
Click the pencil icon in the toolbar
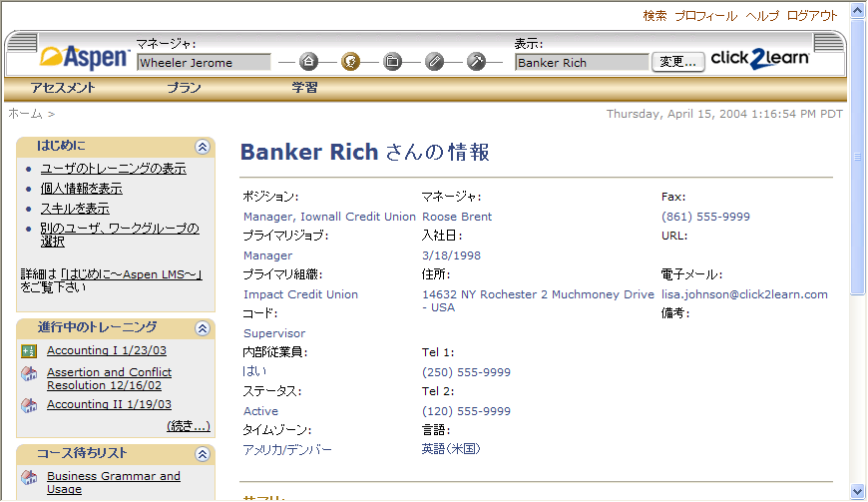pos(434,62)
